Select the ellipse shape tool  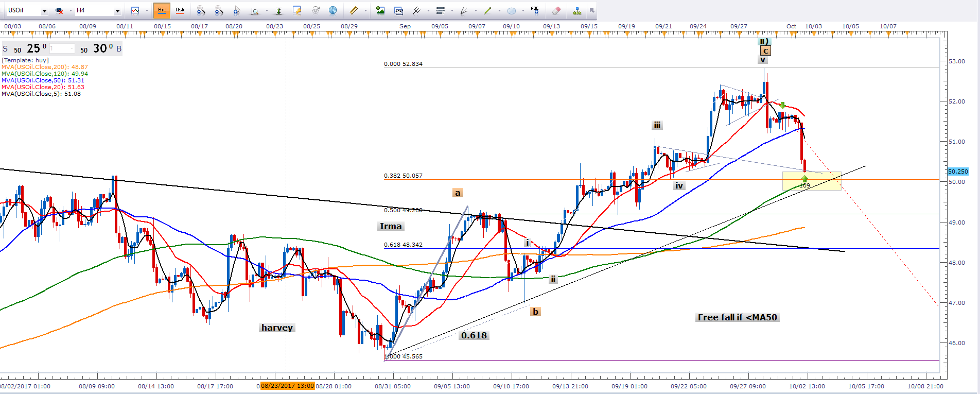[511, 10]
